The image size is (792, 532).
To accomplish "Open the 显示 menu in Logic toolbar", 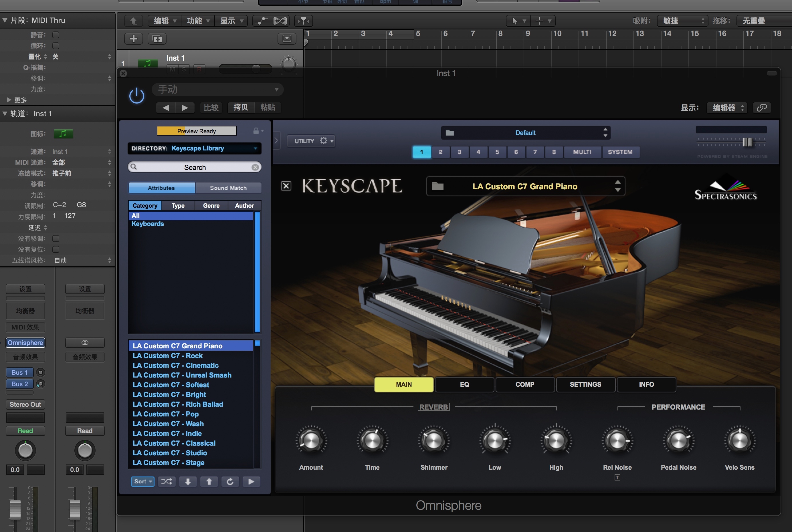I will click(x=232, y=21).
